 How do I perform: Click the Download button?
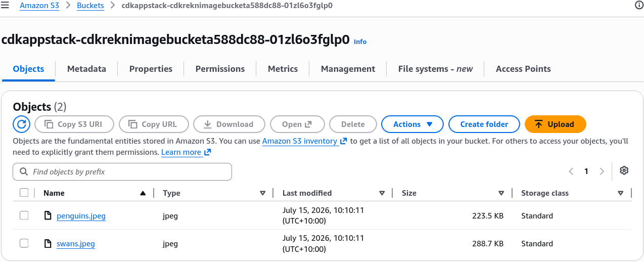229,124
